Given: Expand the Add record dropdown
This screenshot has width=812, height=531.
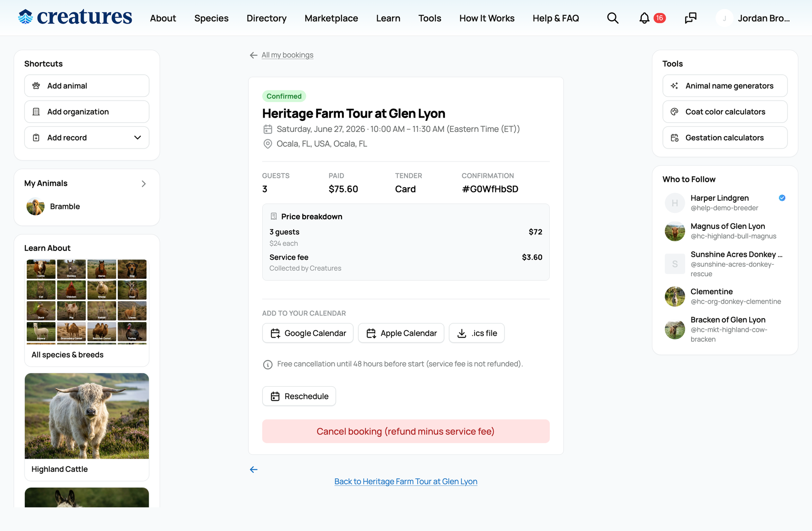Looking at the screenshot, I should (x=138, y=137).
